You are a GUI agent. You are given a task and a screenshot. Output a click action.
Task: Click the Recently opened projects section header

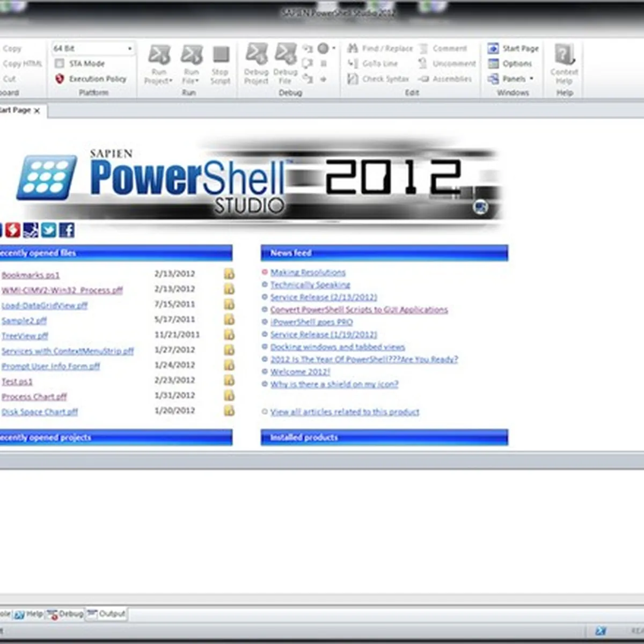pos(116,437)
